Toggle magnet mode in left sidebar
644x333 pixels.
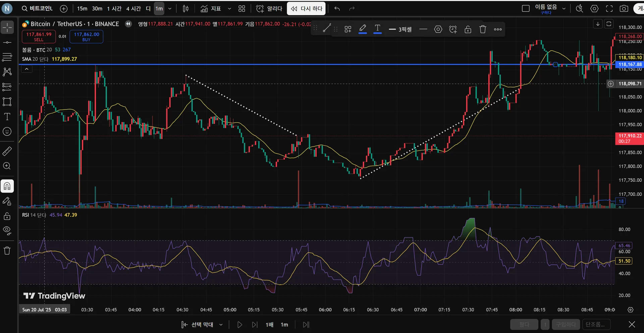pos(7,186)
